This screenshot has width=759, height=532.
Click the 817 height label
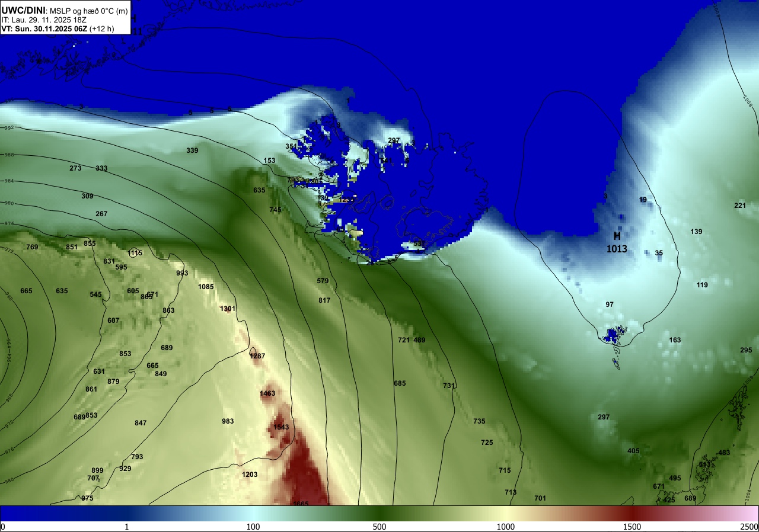point(324,300)
